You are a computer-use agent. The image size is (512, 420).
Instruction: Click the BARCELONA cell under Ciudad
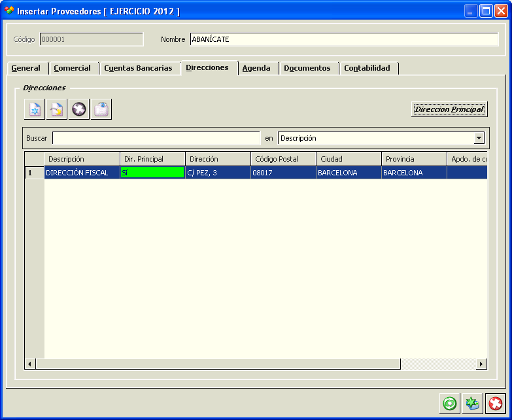tap(349, 173)
